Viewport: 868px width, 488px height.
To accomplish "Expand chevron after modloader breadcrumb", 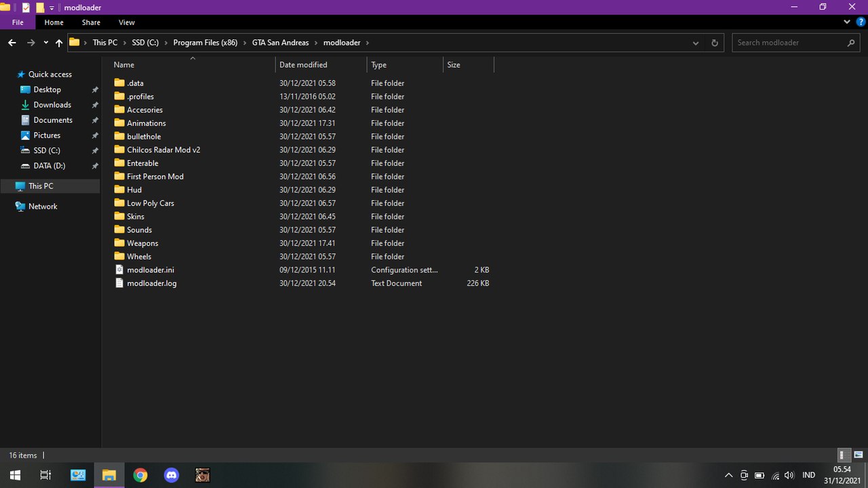I will [x=368, y=43].
